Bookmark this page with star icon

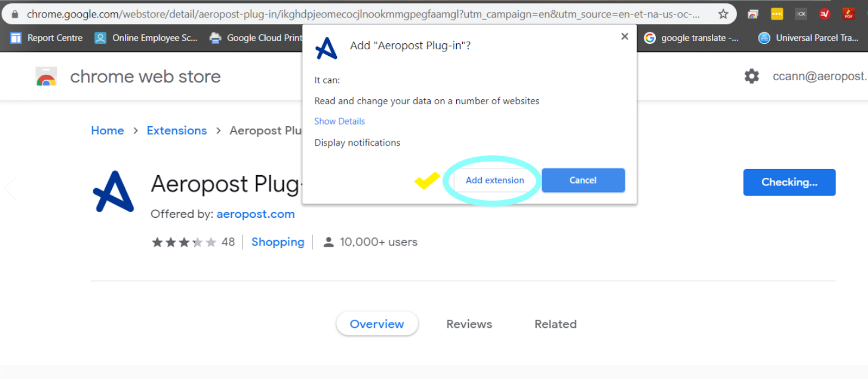pyautogui.click(x=723, y=14)
